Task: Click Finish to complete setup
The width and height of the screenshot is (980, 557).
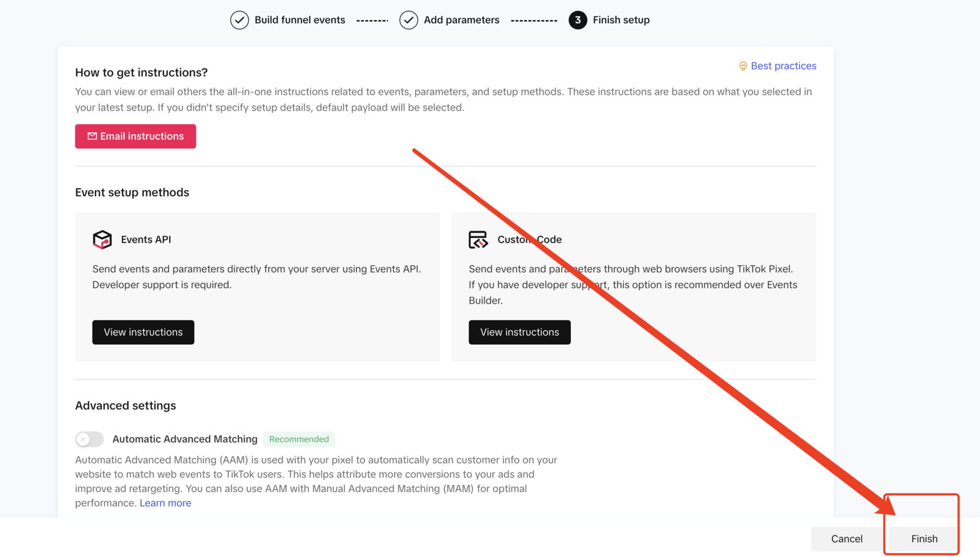Action: pyautogui.click(x=924, y=539)
